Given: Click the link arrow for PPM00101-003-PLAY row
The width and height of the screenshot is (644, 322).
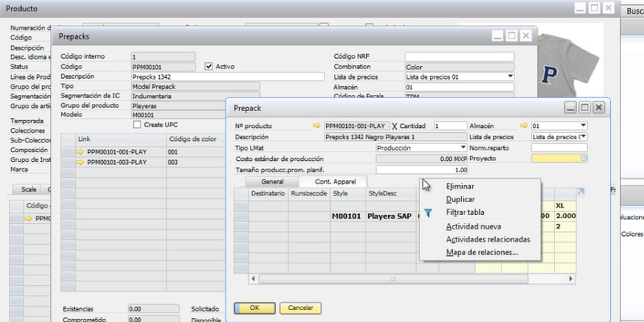Looking at the screenshot, I should pos(80,163).
